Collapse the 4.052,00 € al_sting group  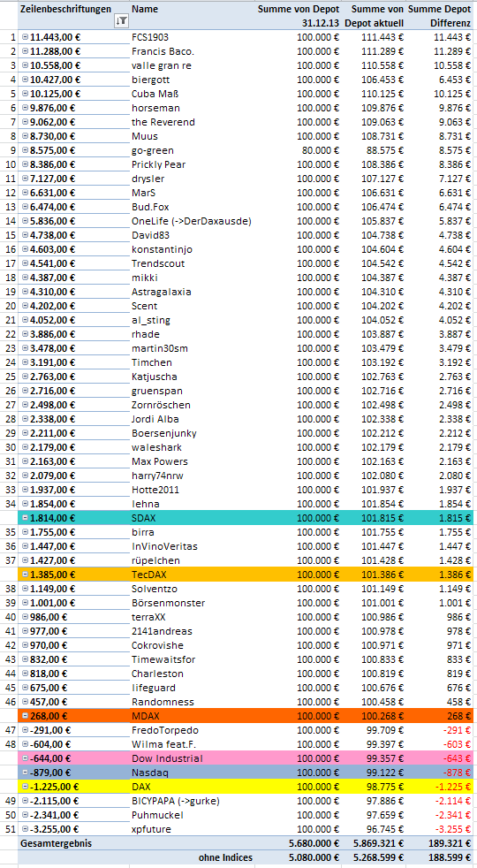click(26, 320)
